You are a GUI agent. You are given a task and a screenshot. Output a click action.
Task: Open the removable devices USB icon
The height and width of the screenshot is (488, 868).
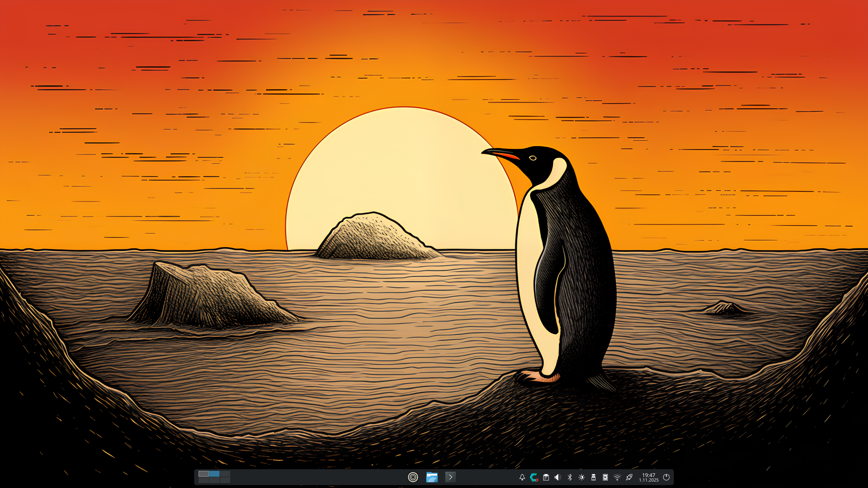point(593,477)
